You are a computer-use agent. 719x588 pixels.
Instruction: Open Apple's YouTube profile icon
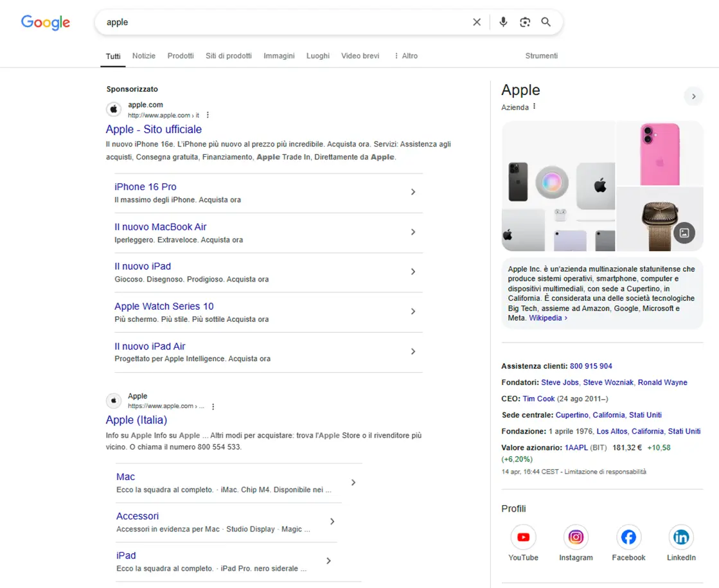[x=523, y=537]
